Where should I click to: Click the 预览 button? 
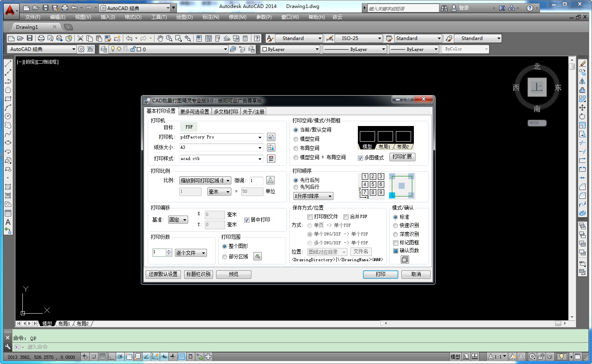coord(234,274)
